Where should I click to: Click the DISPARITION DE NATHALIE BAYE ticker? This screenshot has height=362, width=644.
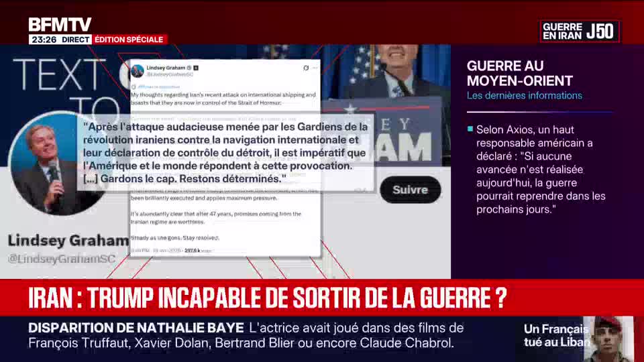point(136,328)
